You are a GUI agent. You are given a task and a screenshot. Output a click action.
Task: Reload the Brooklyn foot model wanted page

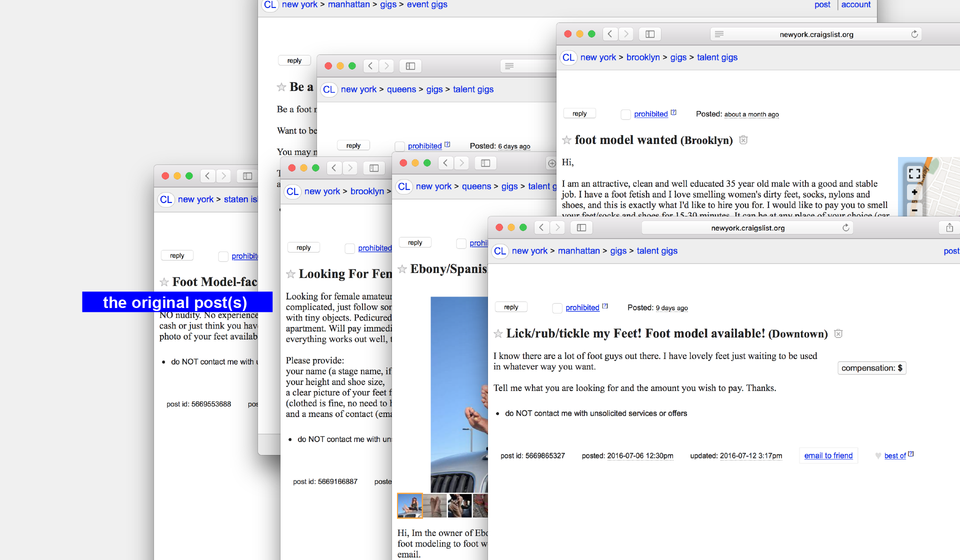pyautogui.click(x=914, y=34)
